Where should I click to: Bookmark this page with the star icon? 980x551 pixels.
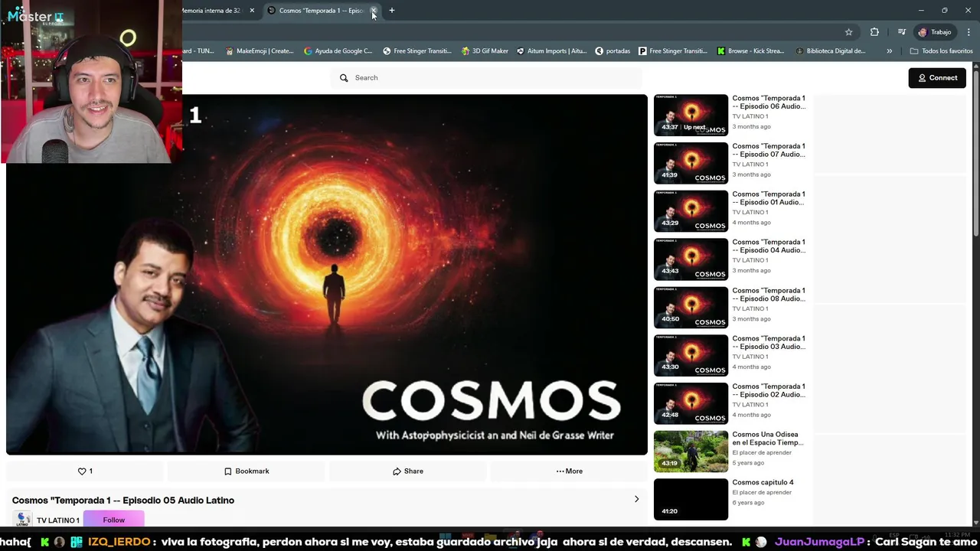pos(848,32)
